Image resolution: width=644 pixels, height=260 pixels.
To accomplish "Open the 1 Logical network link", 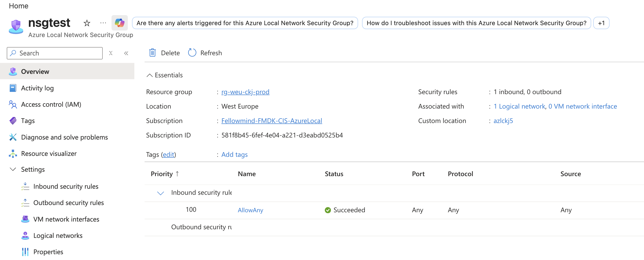I will tap(519, 106).
